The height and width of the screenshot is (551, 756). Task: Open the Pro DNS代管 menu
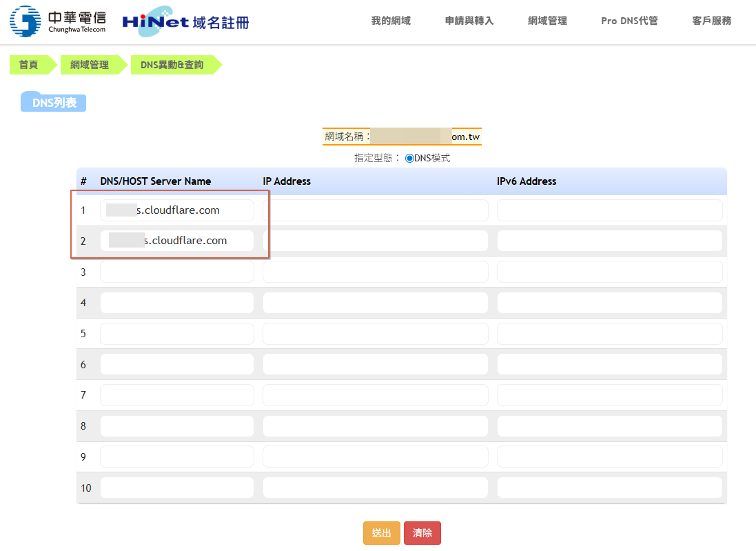pos(629,21)
